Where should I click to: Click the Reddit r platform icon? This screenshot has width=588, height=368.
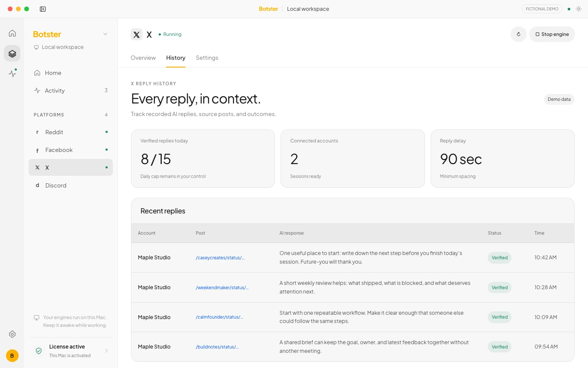click(37, 132)
